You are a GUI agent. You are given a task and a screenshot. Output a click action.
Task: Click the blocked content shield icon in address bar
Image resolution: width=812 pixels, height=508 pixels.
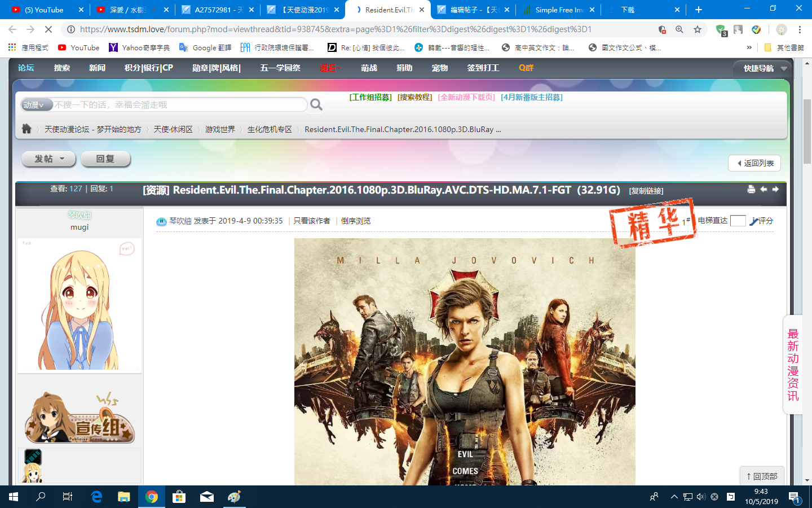click(x=662, y=29)
